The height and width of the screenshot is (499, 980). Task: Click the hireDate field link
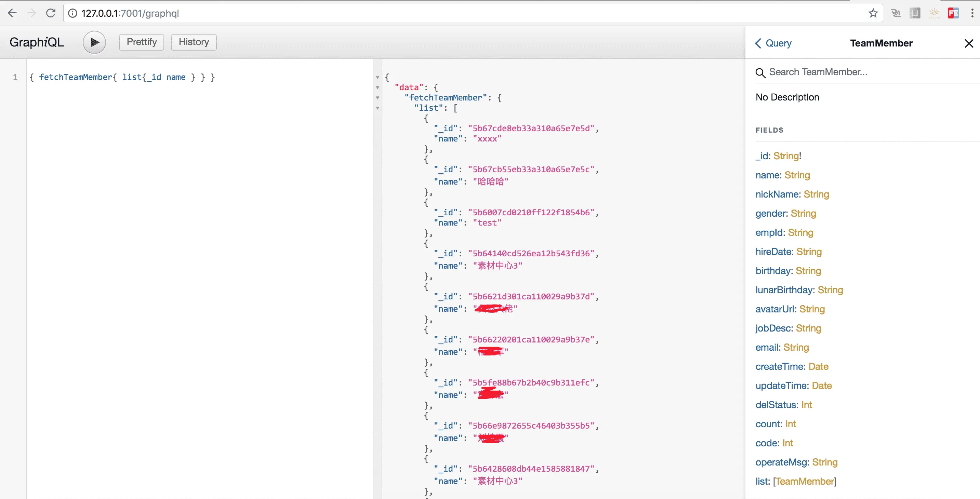(x=773, y=252)
